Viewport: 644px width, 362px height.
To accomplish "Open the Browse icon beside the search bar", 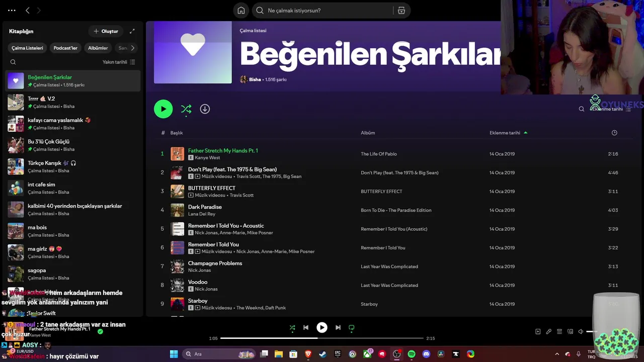I will [401, 11].
